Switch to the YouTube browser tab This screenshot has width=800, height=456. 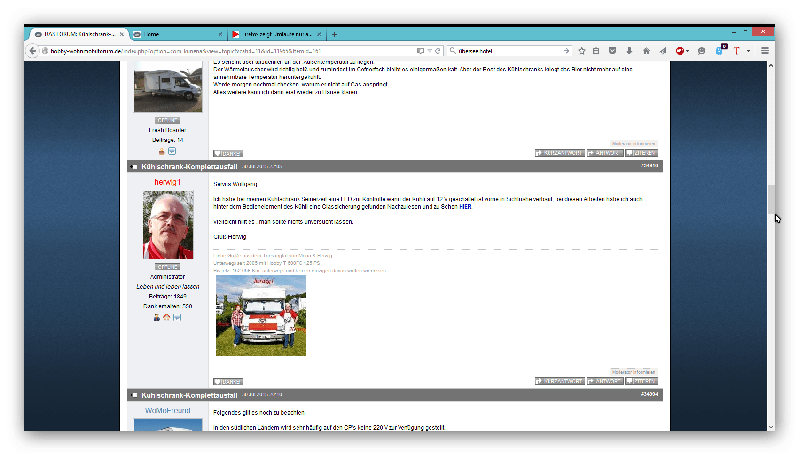(x=274, y=34)
